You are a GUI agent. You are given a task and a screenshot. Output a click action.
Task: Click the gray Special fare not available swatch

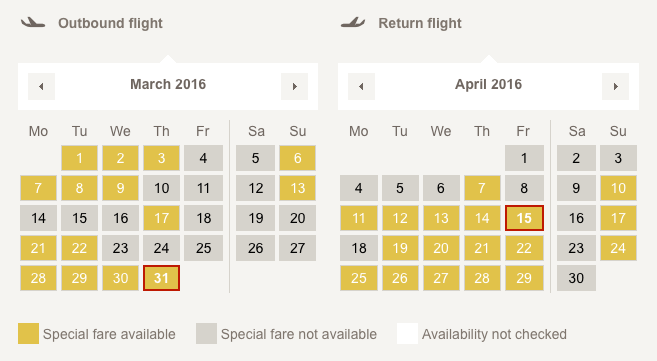(x=206, y=333)
